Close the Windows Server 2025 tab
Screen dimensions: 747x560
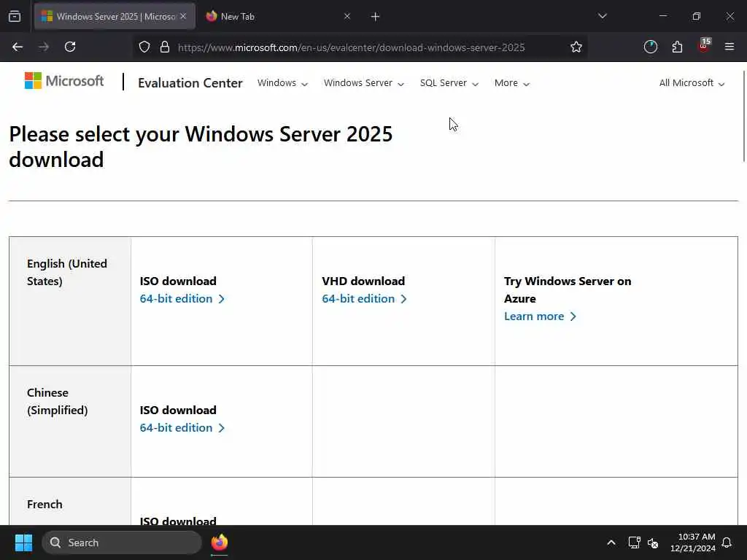[183, 16]
